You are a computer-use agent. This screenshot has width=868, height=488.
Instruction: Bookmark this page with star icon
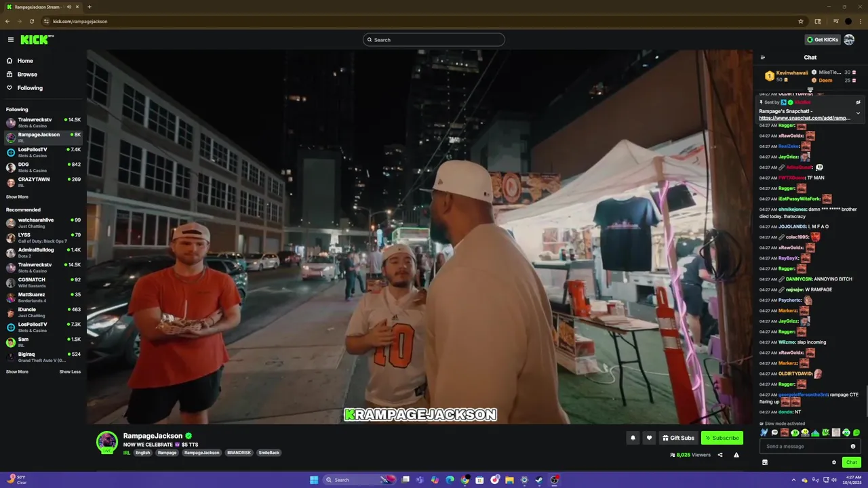801,21
